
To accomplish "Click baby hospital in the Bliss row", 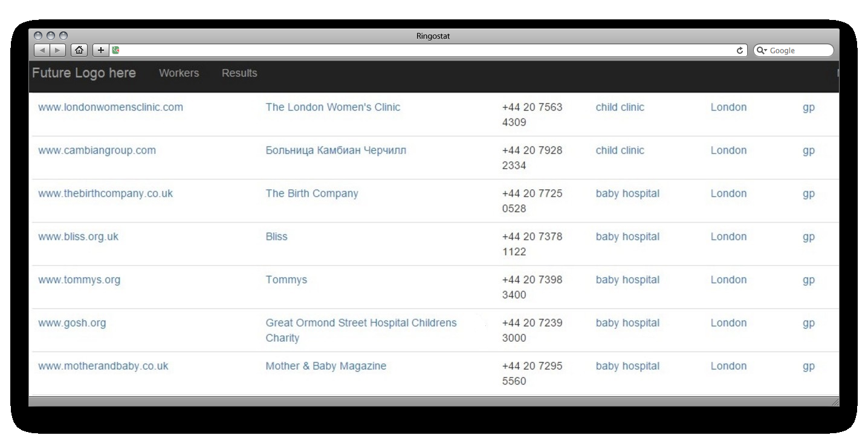I will click(627, 237).
